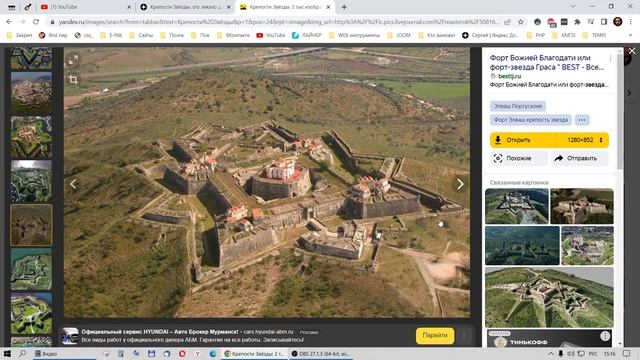This screenshot has height=360, width=640.
Task: Show hidden bookmarks via the overflow chevron
Action: click(x=630, y=36)
